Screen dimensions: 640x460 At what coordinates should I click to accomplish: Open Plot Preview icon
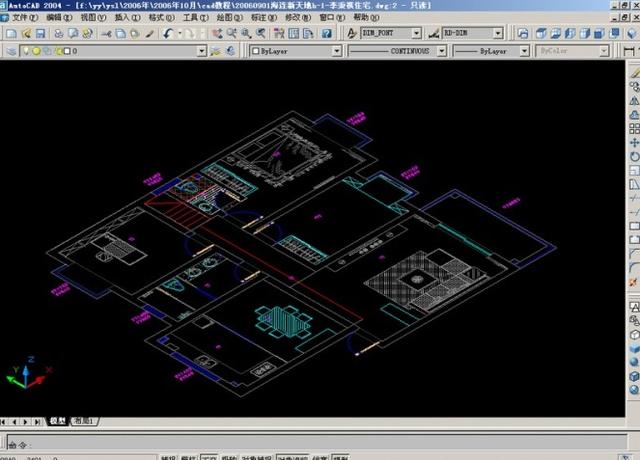(x=73, y=33)
